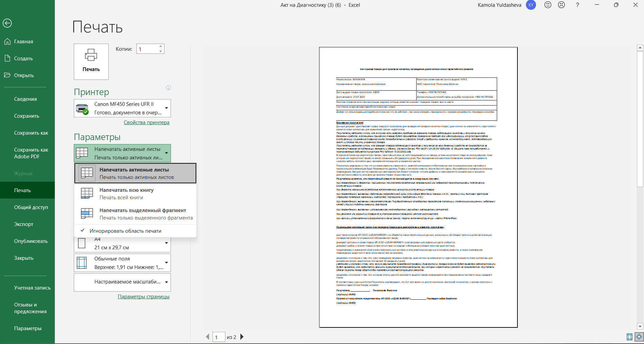
Task: Click the Print button with printer icon
Action: 91,62
